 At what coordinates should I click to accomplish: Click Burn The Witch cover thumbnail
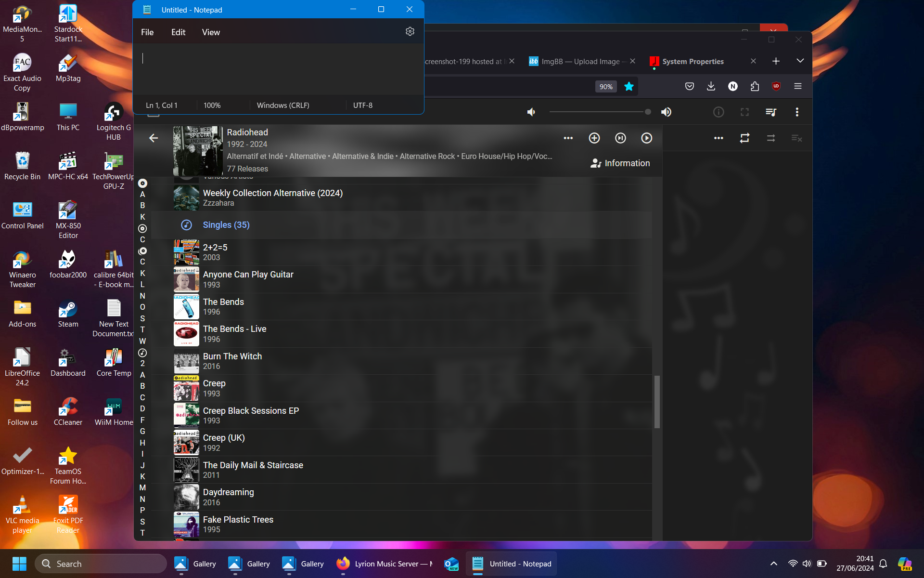coord(186,361)
